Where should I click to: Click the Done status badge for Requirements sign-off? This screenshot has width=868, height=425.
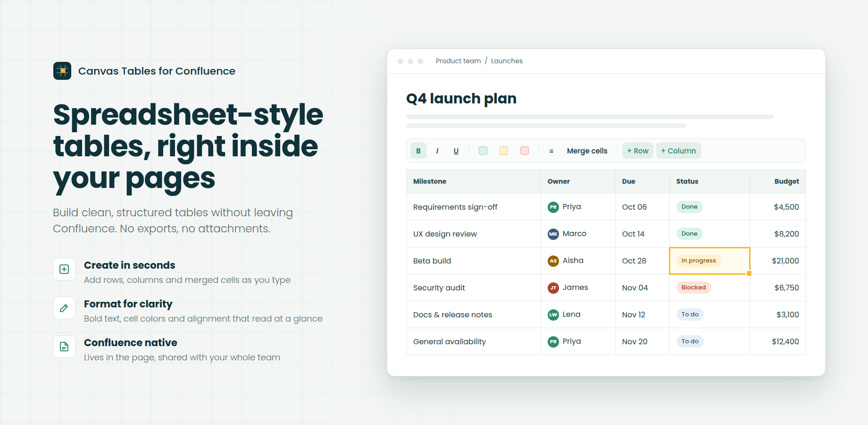(x=689, y=207)
